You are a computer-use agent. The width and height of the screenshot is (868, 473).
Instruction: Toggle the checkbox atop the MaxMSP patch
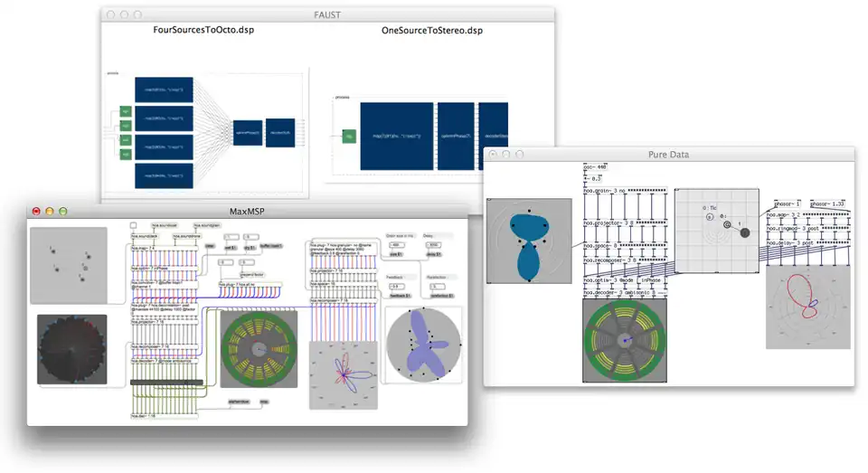click(x=134, y=225)
